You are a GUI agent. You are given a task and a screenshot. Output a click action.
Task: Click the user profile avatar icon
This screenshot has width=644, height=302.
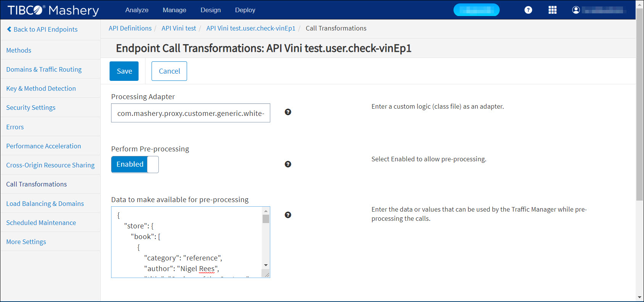point(576,10)
